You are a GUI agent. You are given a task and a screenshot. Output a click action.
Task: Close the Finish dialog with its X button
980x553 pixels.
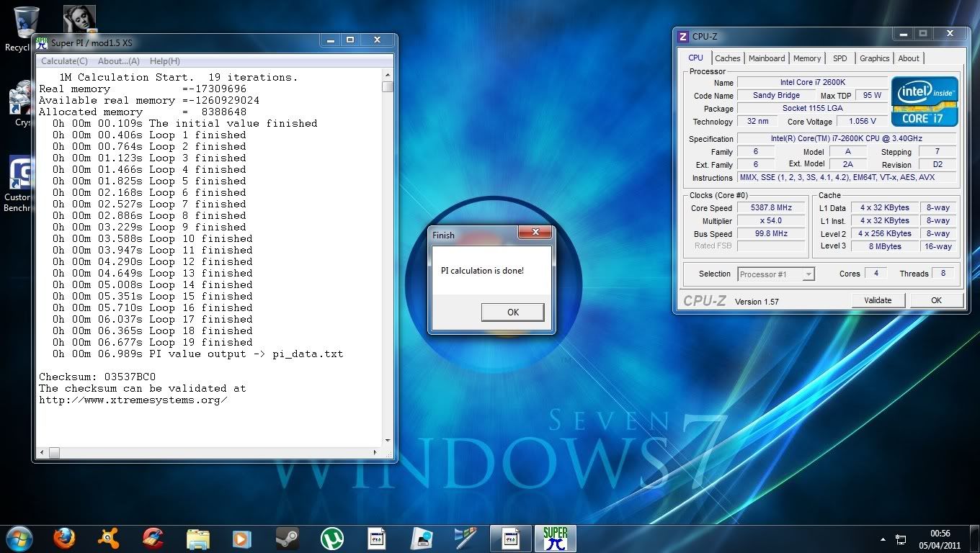pyautogui.click(x=534, y=233)
